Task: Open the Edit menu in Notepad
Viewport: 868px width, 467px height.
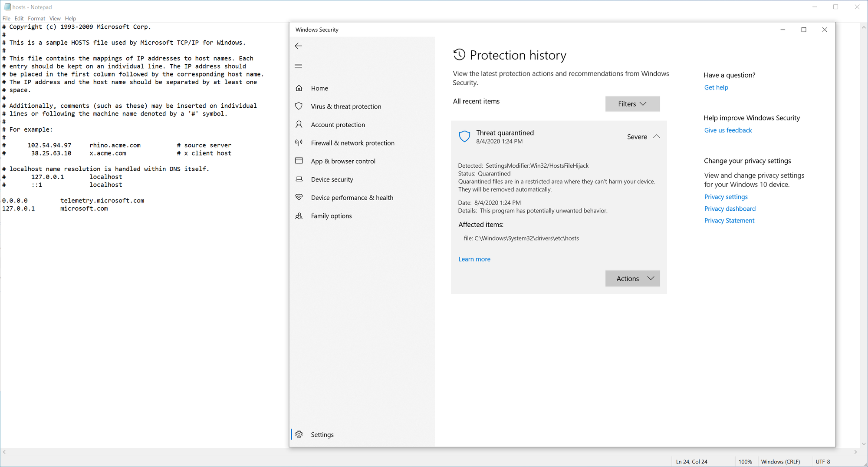Action: coord(19,19)
